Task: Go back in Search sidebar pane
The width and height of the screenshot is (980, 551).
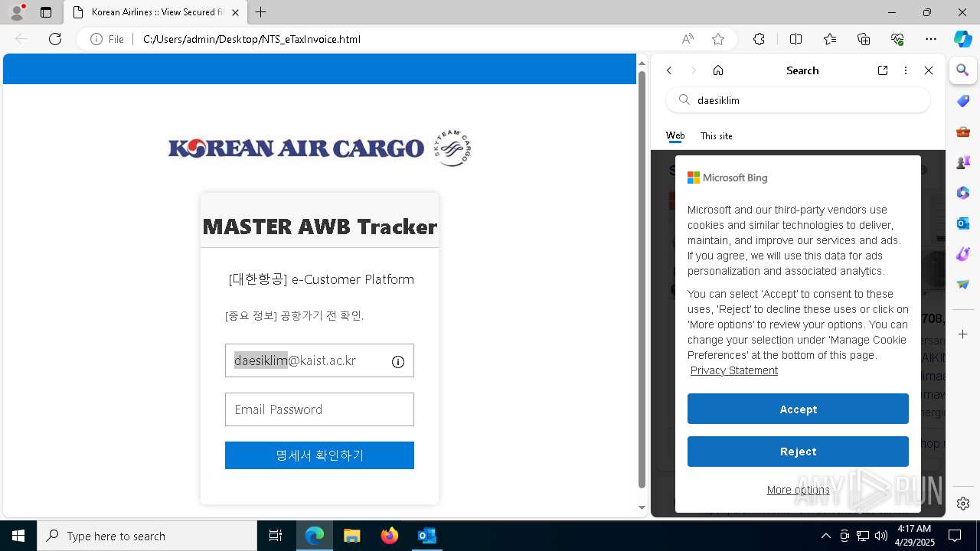Action: point(669,70)
